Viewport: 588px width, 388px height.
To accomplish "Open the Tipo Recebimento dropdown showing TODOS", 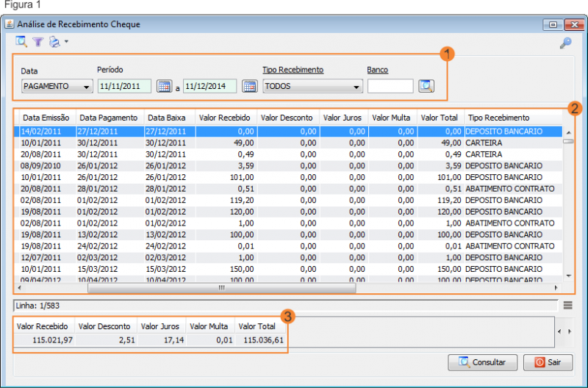I will coord(312,86).
